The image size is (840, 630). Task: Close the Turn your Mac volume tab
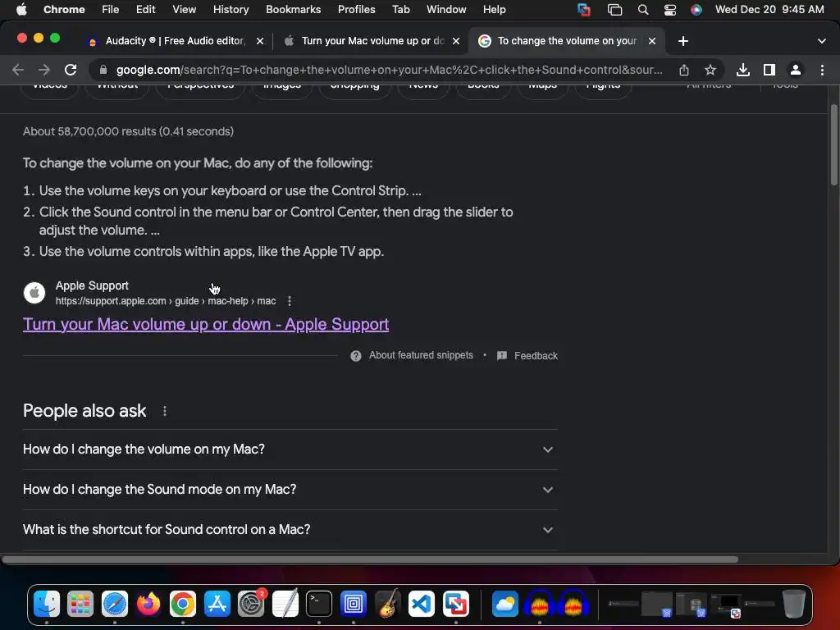click(456, 41)
